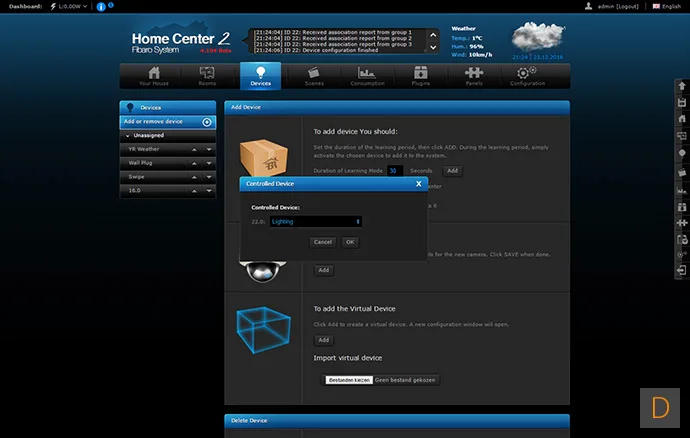690x438 pixels.
Task: Click the info notification icon in top bar
Action: tap(101, 7)
